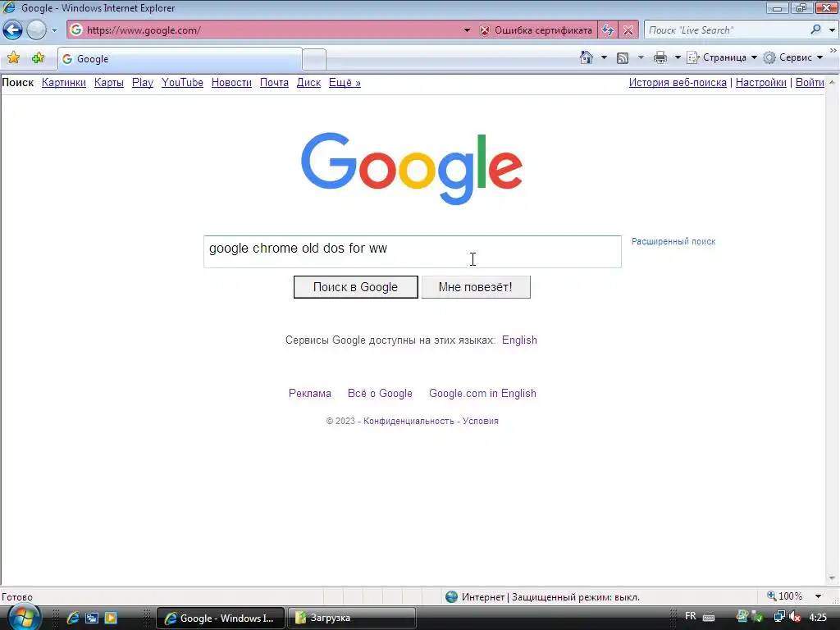Image resolution: width=840 pixels, height=630 pixels.
Task: Open the Условия link
Action: 481,421
